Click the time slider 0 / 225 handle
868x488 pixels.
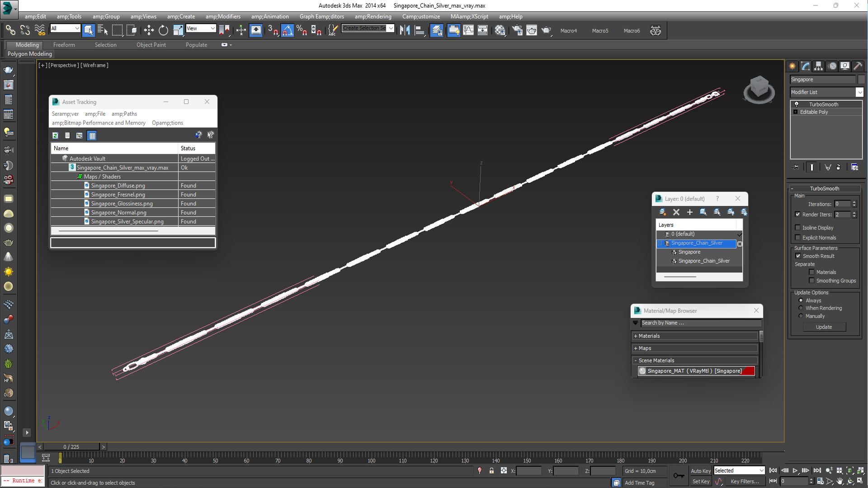(71, 447)
